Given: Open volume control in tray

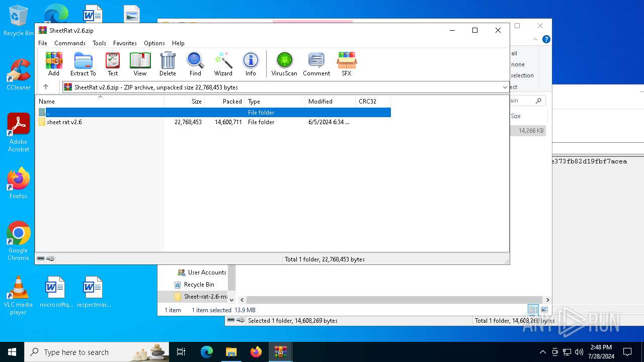Looking at the screenshot, I should [x=579, y=352].
